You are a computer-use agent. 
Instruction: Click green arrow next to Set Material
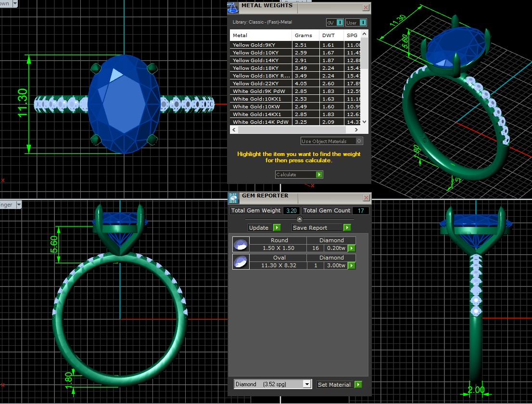(358, 384)
